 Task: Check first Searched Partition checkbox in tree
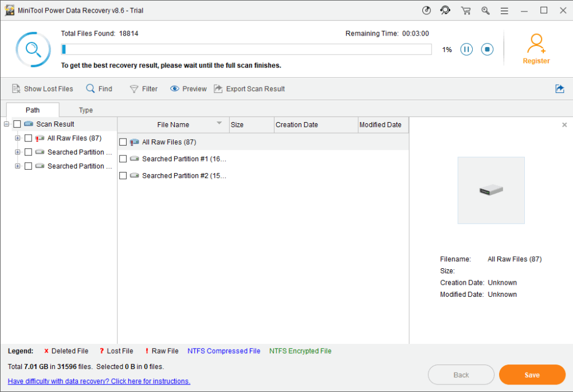pos(28,152)
